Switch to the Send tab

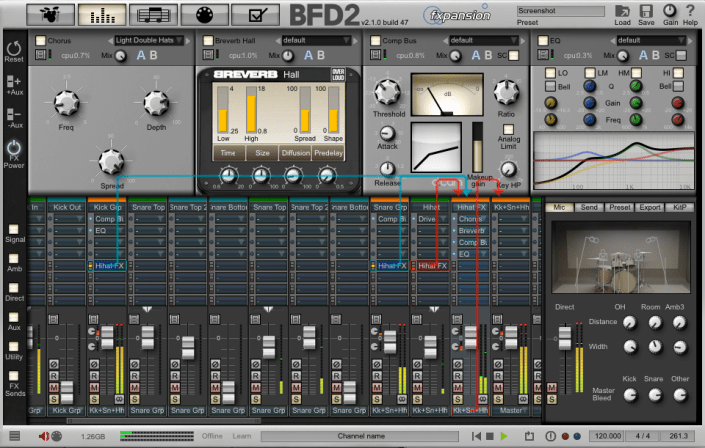(x=591, y=207)
